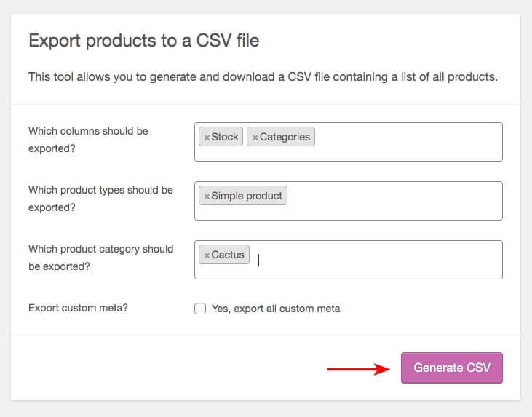Click the 'Which product types should be exported?' label

(100, 199)
